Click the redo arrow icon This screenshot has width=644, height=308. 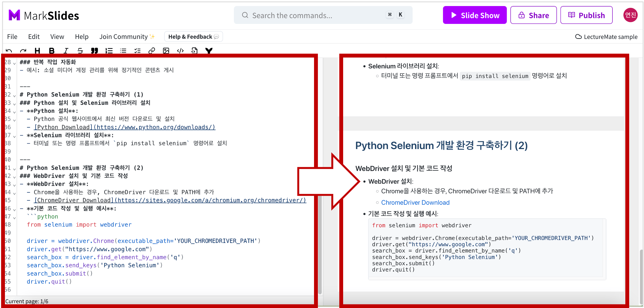pyautogui.click(x=23, y=51)
